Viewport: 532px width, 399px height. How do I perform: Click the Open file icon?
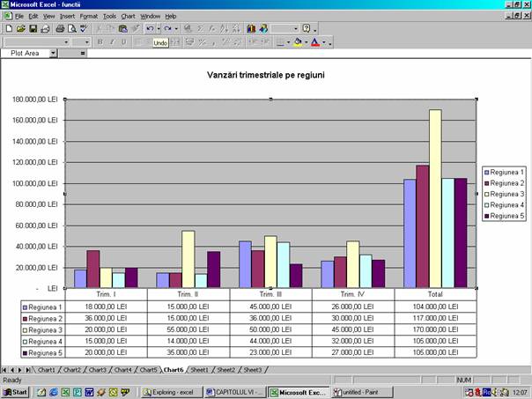[20, 29]
